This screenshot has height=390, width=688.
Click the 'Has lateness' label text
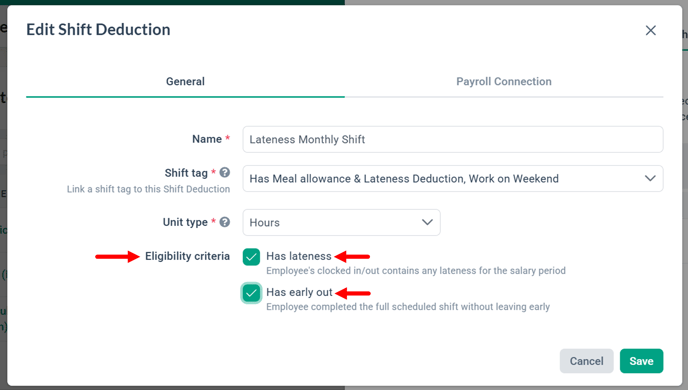click(299, 256)
